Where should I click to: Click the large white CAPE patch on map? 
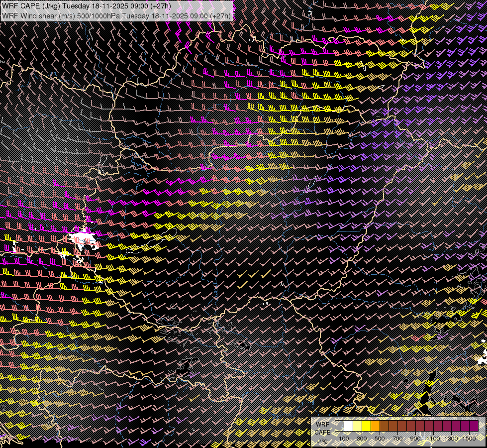(83, 239)
